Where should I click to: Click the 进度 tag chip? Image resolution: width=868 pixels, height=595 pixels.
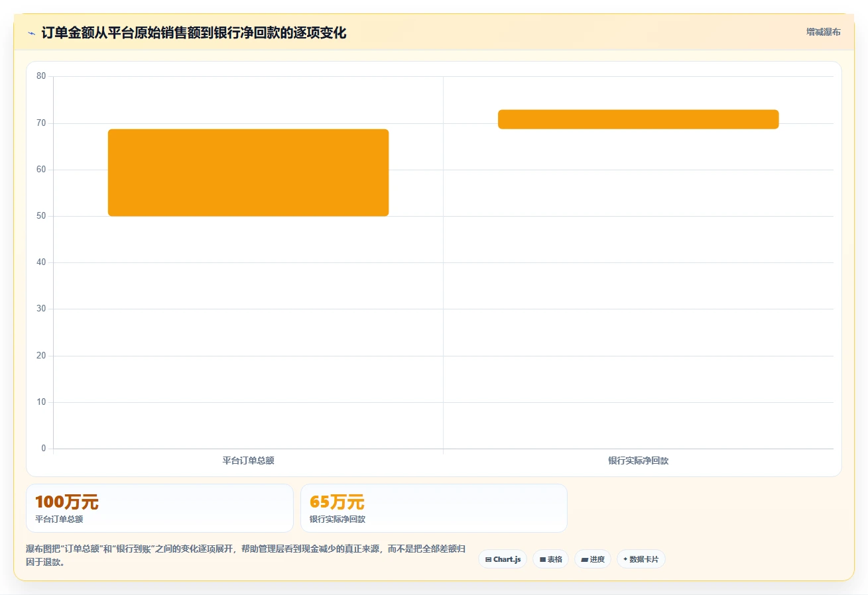(x=593, y=559)
